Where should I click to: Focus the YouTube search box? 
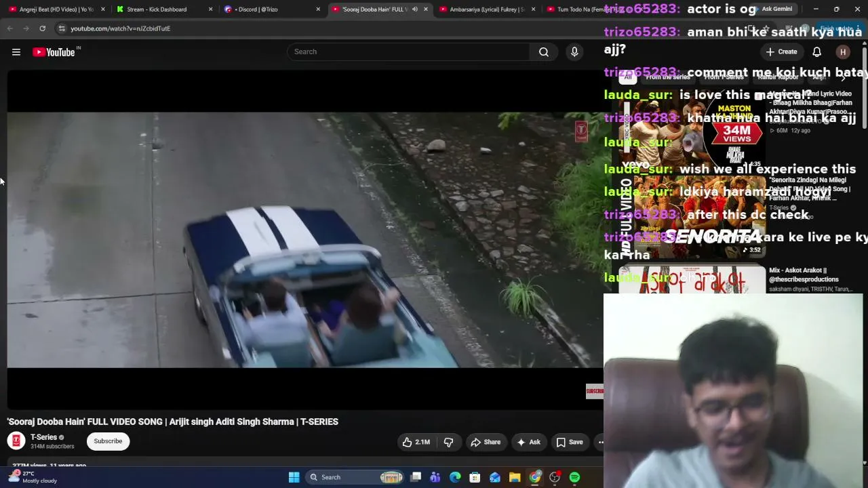click(408, 52)
